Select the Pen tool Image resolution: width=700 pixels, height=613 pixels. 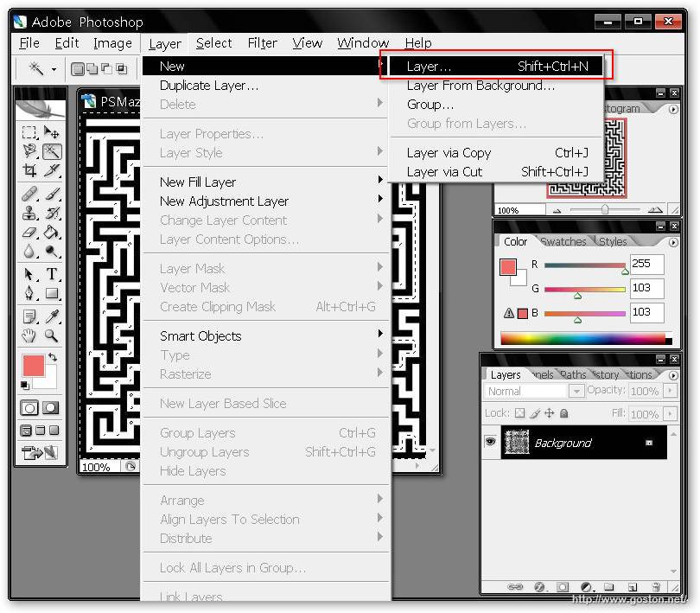[29, 293]
